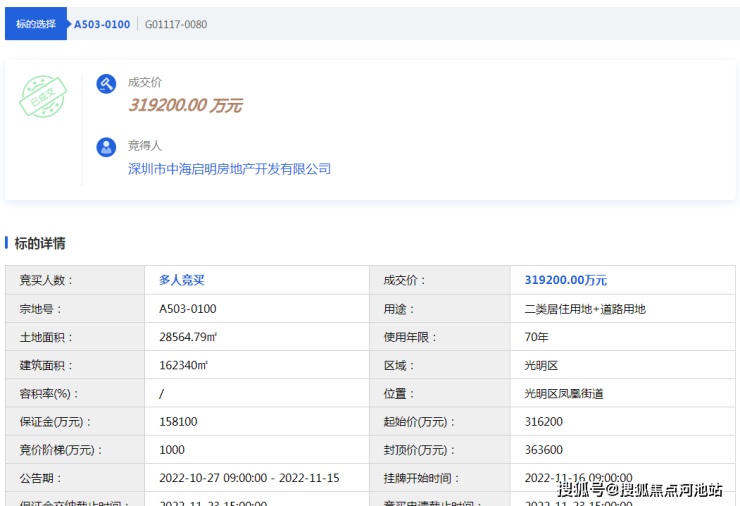Click the 319200.00 万元 price at top
Viewport: 740px width, 506px height.
pos(185,105)
